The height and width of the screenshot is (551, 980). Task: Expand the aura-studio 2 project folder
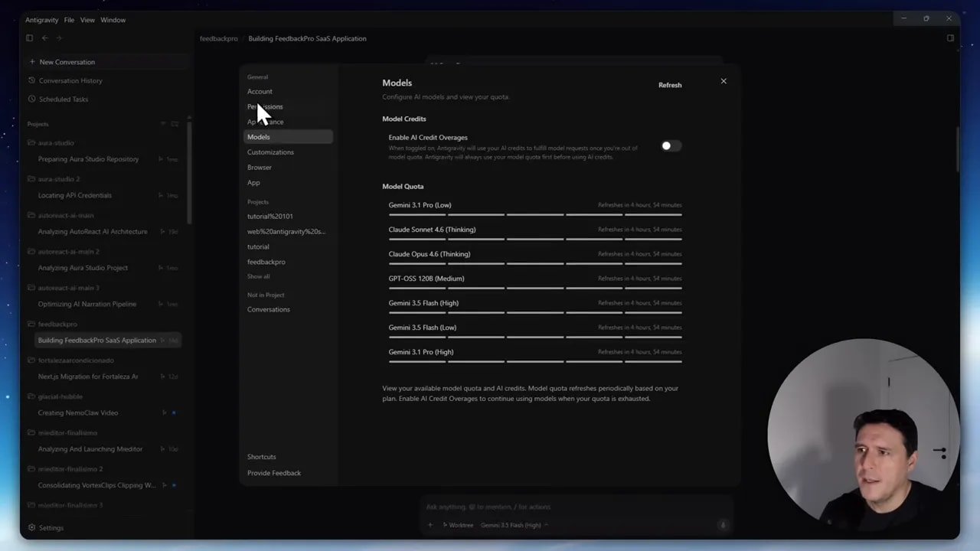[x=31, y=179]
